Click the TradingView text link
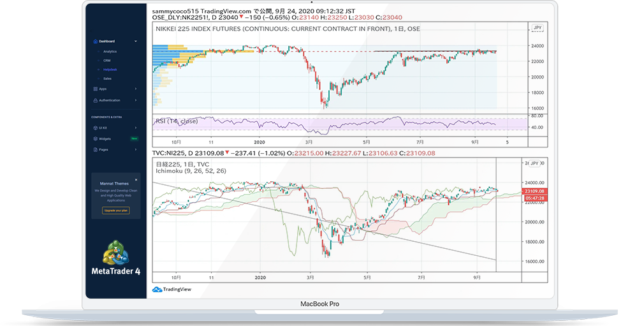Image resolution: width=644 pixels, height=326 pixels. (177, 290)
